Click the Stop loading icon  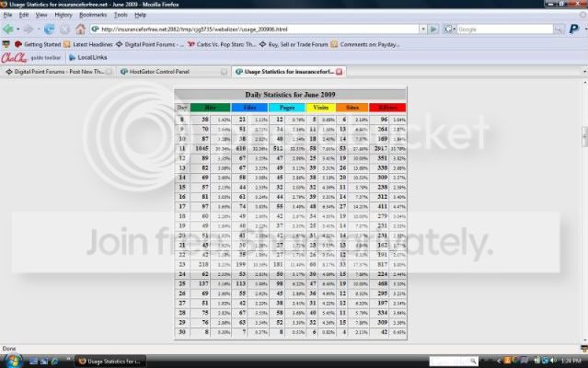pos(65,29)
